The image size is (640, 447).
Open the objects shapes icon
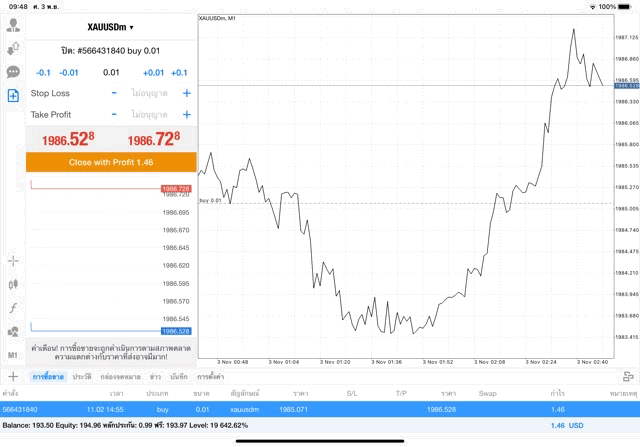pos(13,331)
